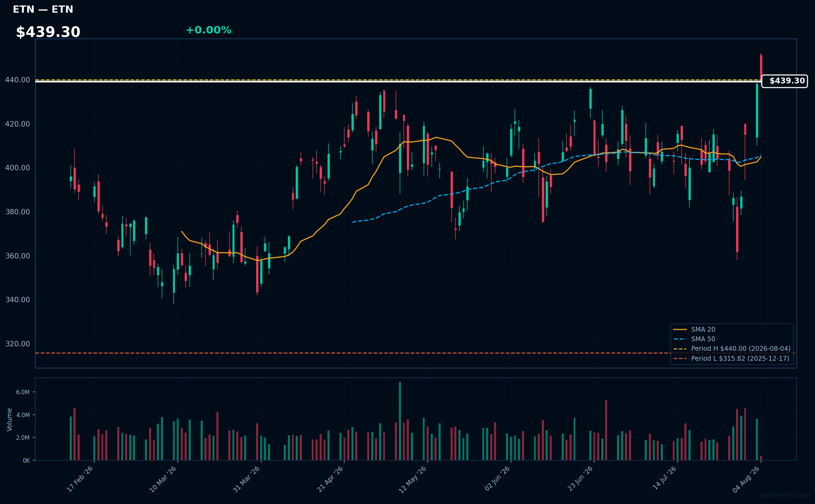Screen dimensions: 815x504
Task: Click the "02 Jun '26" date label
Action: coord(497,479)
